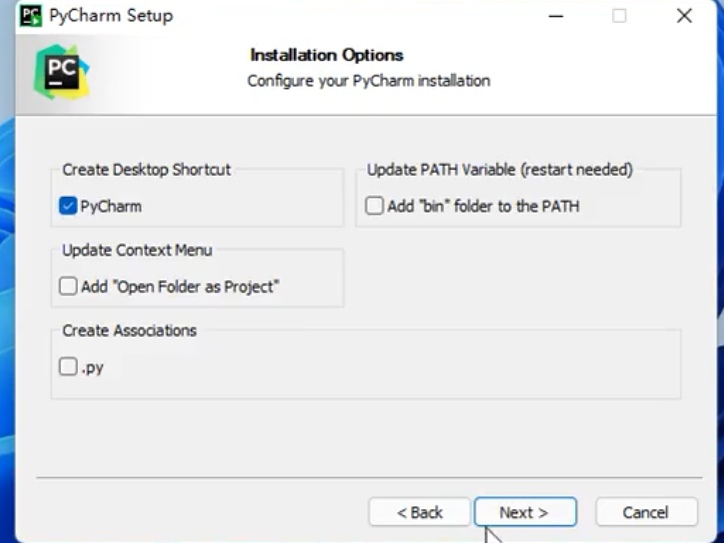Image resolution: width=724 pixels, height=543 pixels.
Task: Click the "Installation Options" heading
Action: pos(327,55)
